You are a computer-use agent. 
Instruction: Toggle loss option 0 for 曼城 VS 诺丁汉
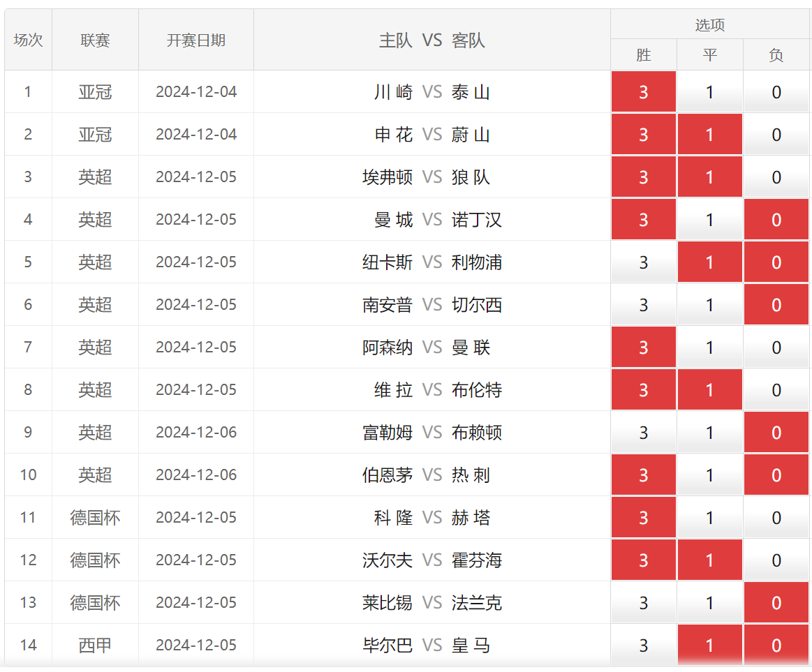click(x=776, y=220)
